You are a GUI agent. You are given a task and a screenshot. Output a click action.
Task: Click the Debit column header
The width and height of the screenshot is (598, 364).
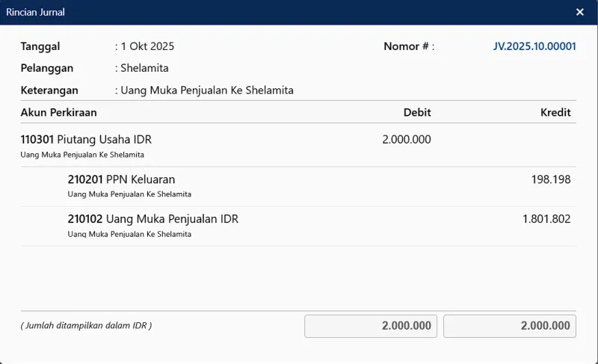point(417,113)
